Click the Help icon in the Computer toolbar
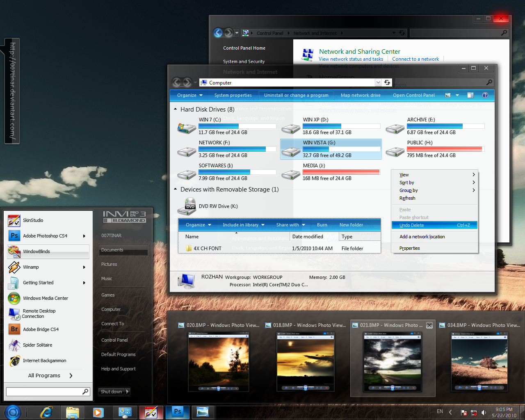525x420 pixels. point(485,95)
